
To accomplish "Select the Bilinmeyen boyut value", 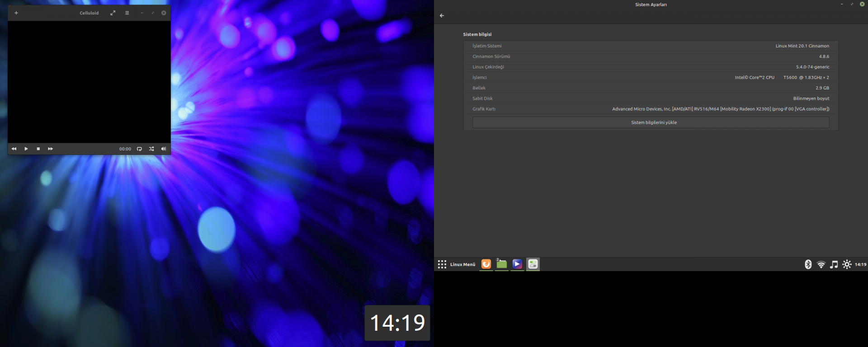I will click(811, 98).
